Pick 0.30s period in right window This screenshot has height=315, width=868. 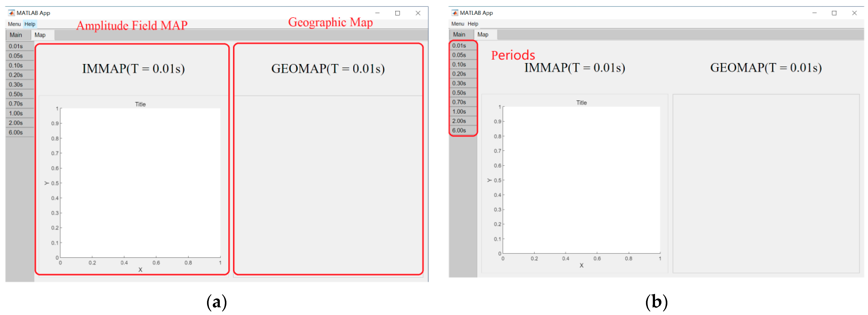pyautogui.click(x=459, y=83)
